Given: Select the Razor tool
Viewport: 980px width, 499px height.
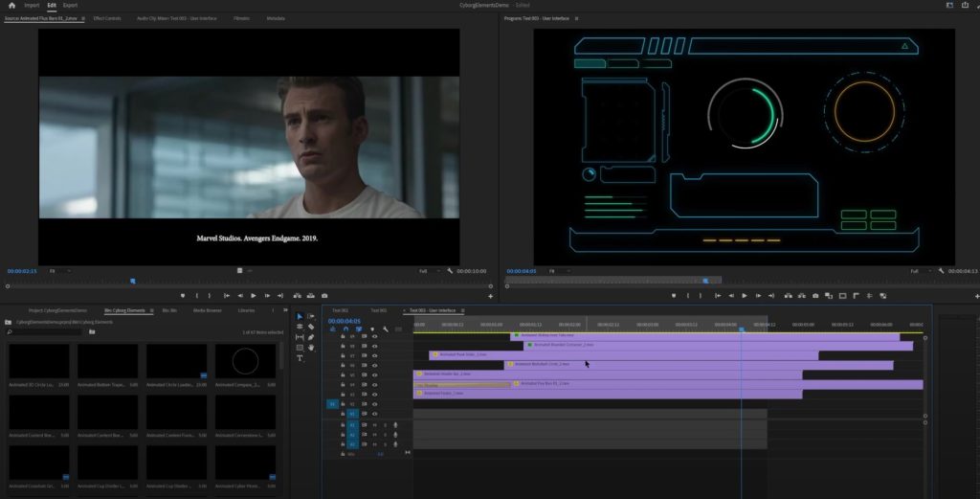Looking at the screenshot, I should pyautogui.click(x=311, y=327).
